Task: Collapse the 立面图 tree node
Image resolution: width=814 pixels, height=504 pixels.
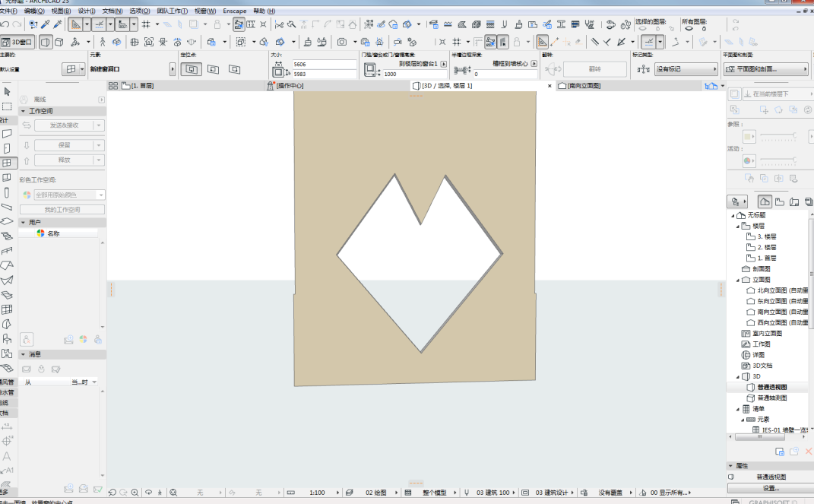Action: pyautogui.click(x=738, y=280)
